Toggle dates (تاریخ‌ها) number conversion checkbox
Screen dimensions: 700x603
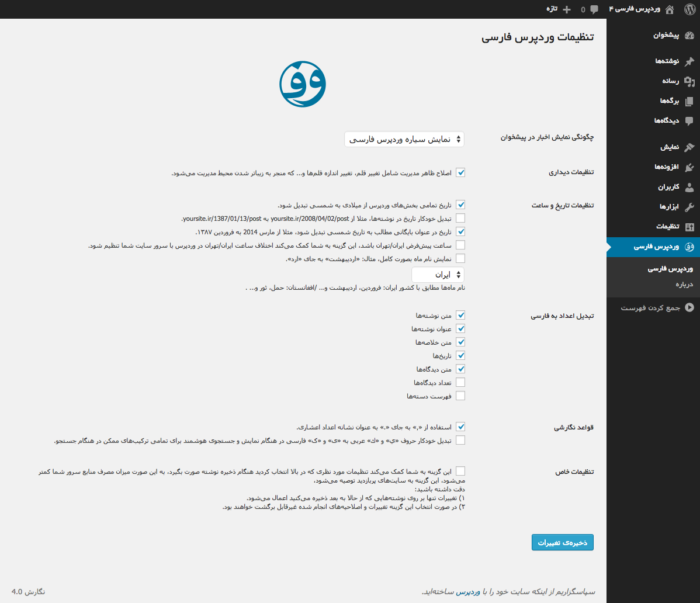pos(460,355)
